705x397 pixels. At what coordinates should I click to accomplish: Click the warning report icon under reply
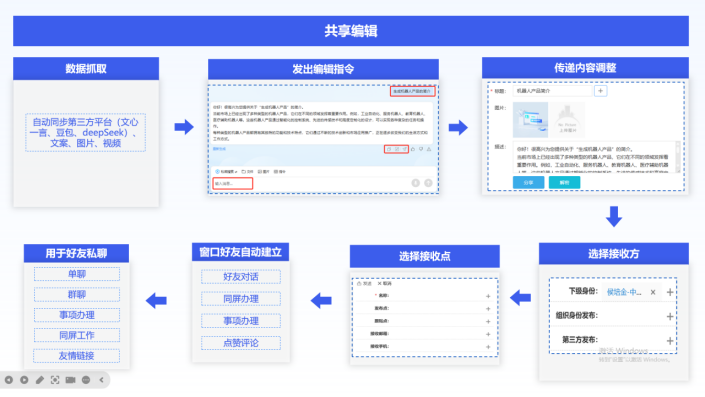coord(429,149)
